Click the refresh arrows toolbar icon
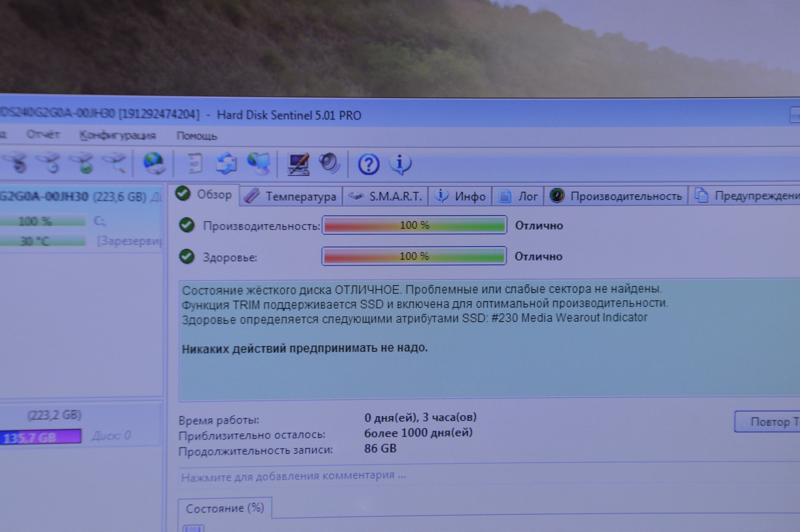Viewport: 800px width, 532px height. [x=226, y=163]
